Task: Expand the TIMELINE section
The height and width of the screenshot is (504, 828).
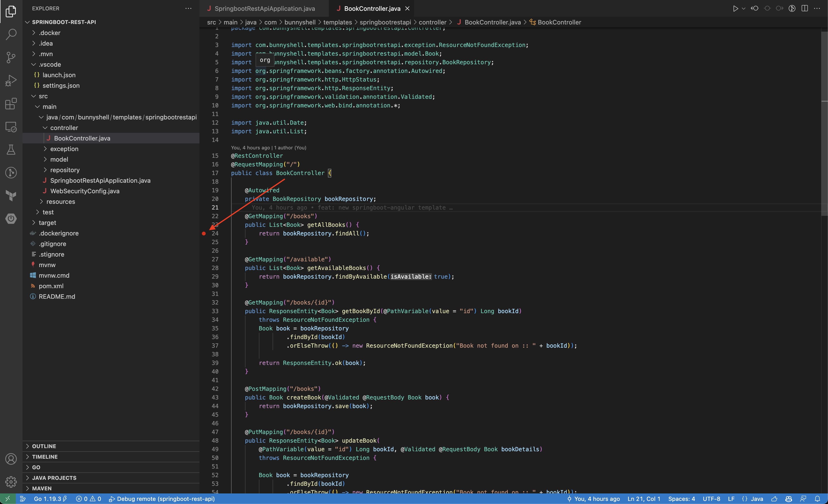Action: [x=111, y=457]
